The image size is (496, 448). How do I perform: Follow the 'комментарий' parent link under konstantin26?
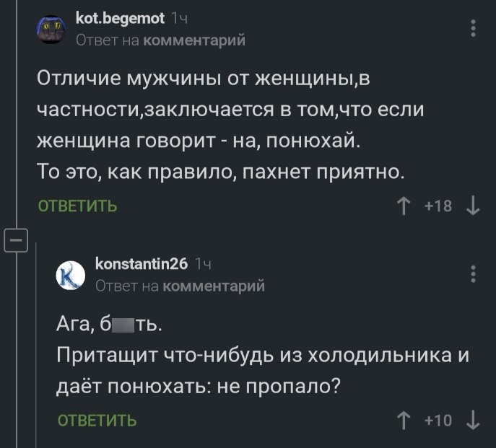tap(214, 286)
